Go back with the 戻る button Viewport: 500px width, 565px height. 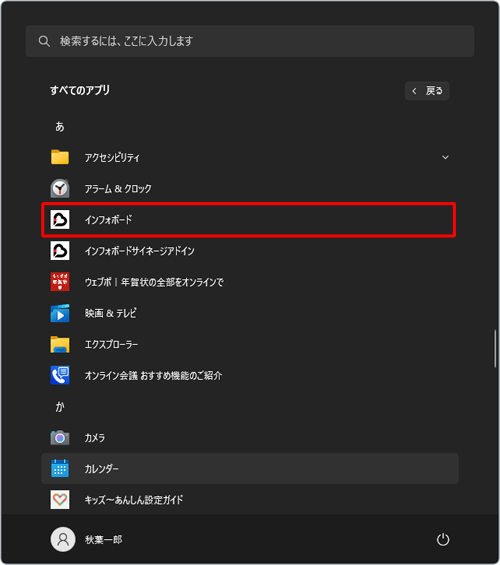click(427, 91)
